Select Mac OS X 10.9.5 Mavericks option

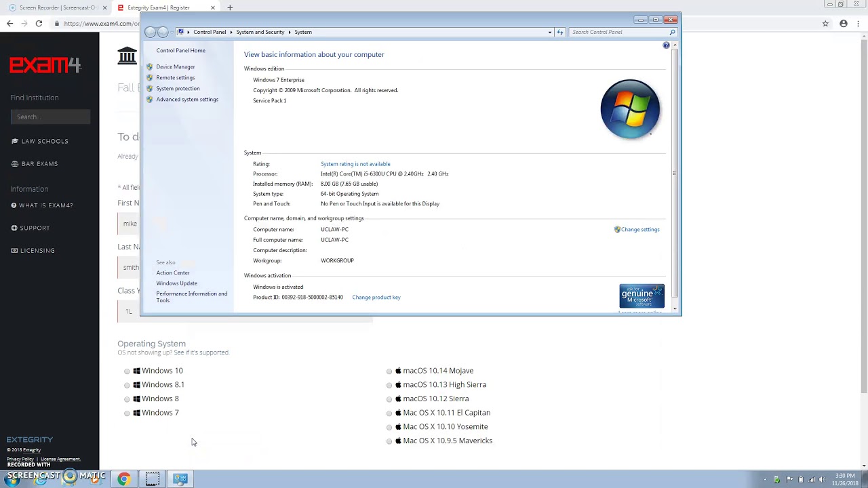coord(389,441)
